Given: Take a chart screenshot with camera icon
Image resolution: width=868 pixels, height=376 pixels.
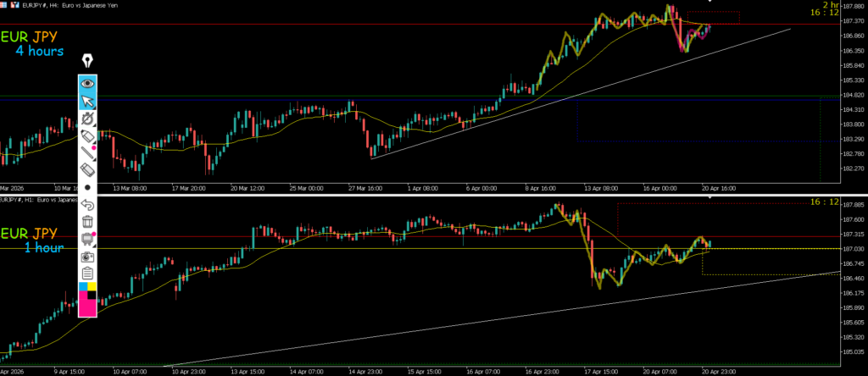Looking at the screenshot, I should pyautogui.click(x=87, y=256).
